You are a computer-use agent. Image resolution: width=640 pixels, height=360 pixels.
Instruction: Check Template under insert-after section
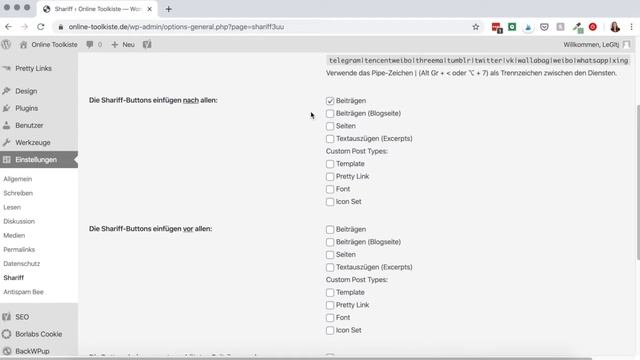point(330,164)
